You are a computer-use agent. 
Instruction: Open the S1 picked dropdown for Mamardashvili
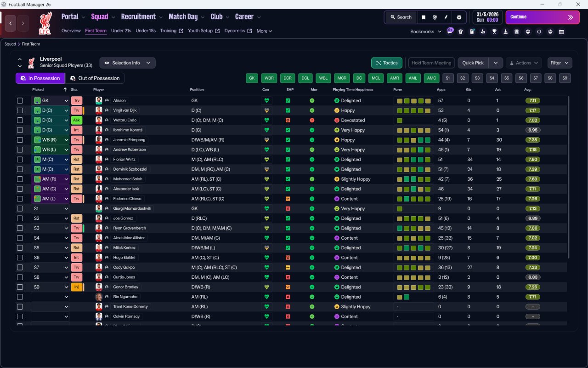(51, 208)
